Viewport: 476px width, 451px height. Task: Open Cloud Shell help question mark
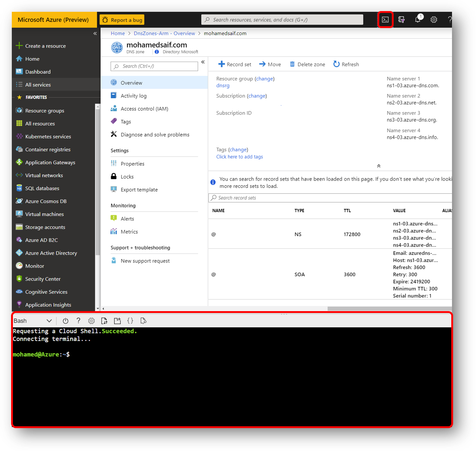[78, 321]
